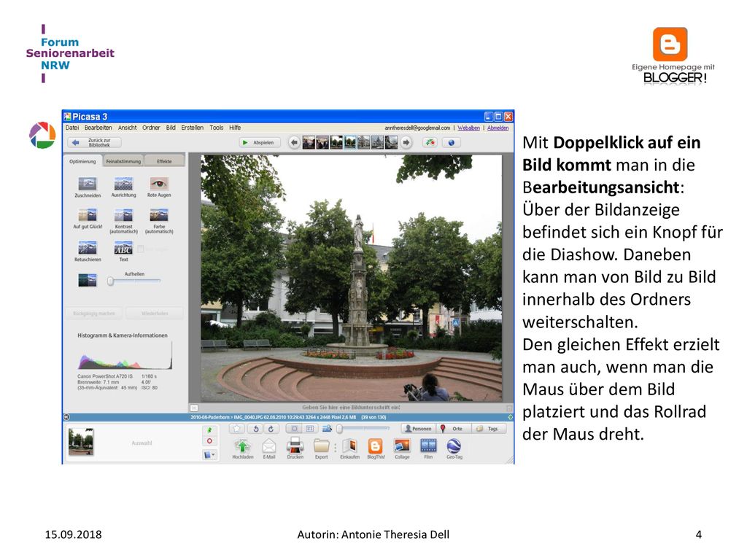Open the Hilfe menu
Image resolution: width=747 pixels, height=560 pixels.
click(x=235, y=128)
